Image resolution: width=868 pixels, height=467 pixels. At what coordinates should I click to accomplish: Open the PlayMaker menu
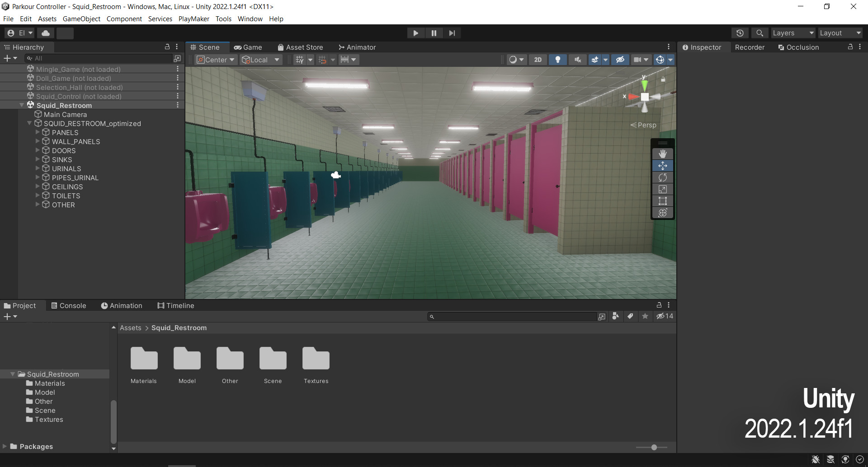194,19
